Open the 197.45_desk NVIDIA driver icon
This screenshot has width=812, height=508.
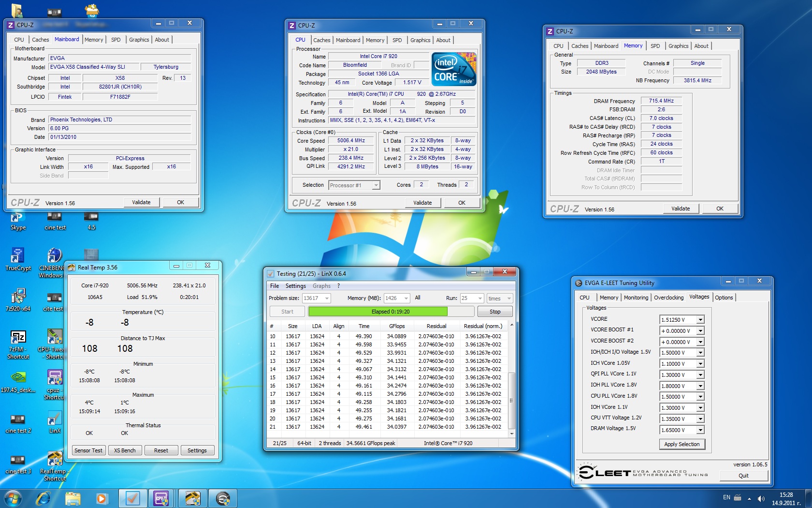tap(18, 382)
